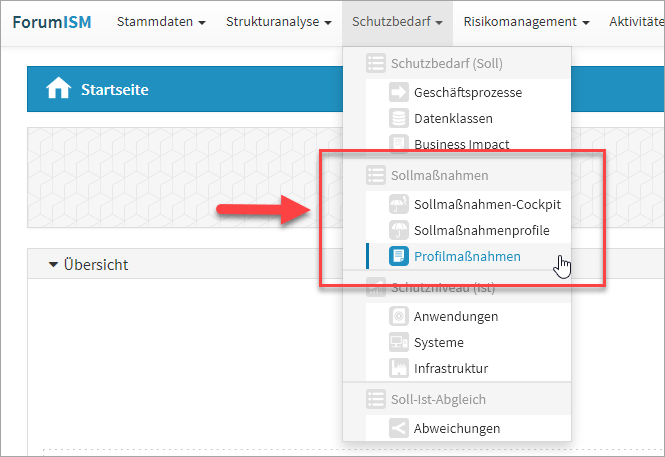Viewport: 665px width, 457px height.
Task: Click the Sollmaßnahmen-Cockpit umbrella icon
Action: click(x=399, y=205)
